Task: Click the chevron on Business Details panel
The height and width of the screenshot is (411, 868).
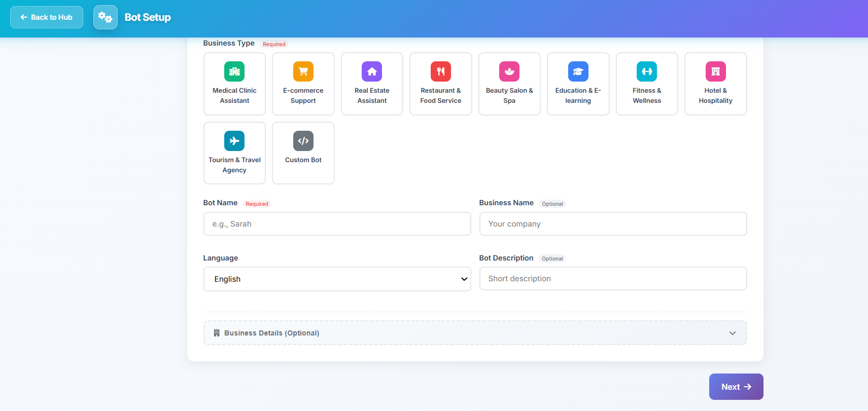Action: coord(732,333)
